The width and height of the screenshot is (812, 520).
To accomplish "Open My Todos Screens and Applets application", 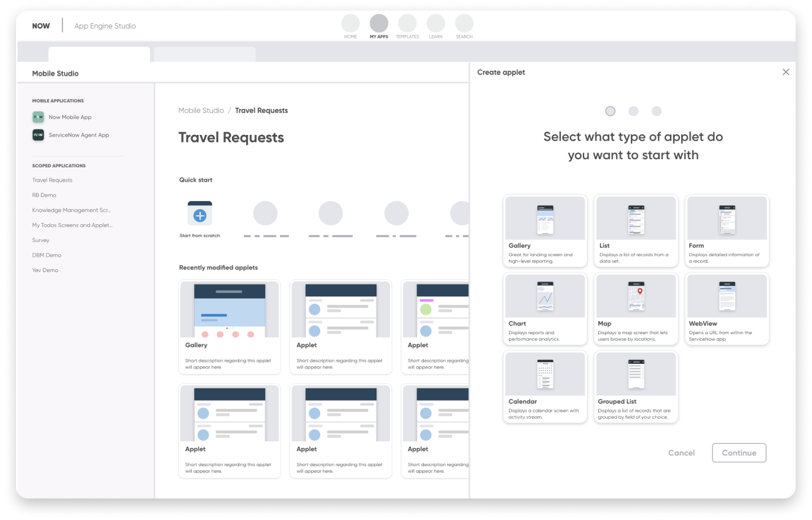I will (x=72, y=225).
